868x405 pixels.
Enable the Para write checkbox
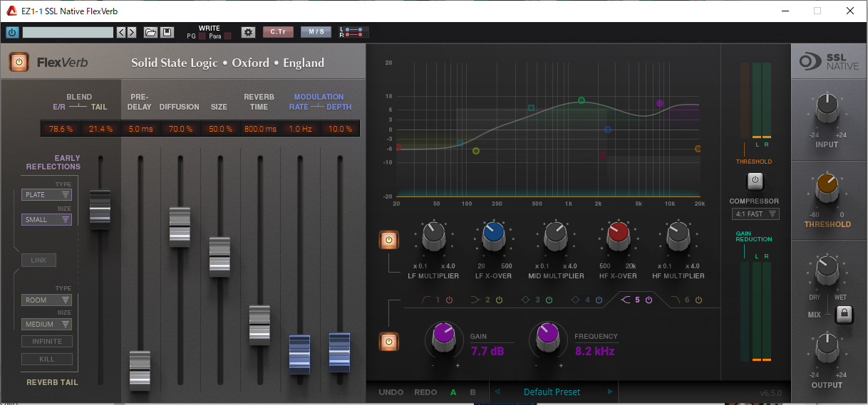click(227, 36)
